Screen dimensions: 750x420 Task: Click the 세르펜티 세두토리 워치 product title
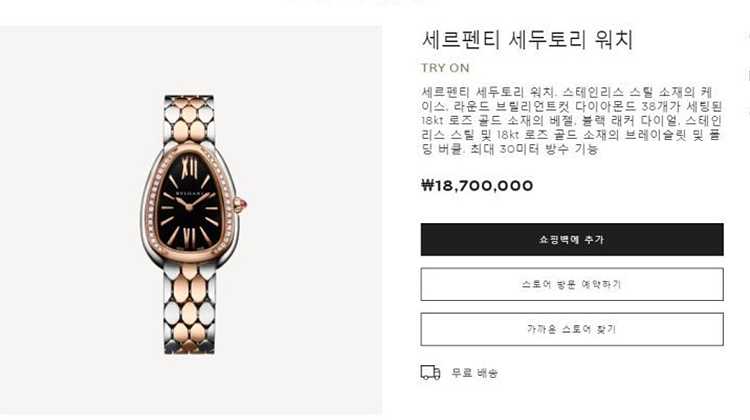pos(528,40)
